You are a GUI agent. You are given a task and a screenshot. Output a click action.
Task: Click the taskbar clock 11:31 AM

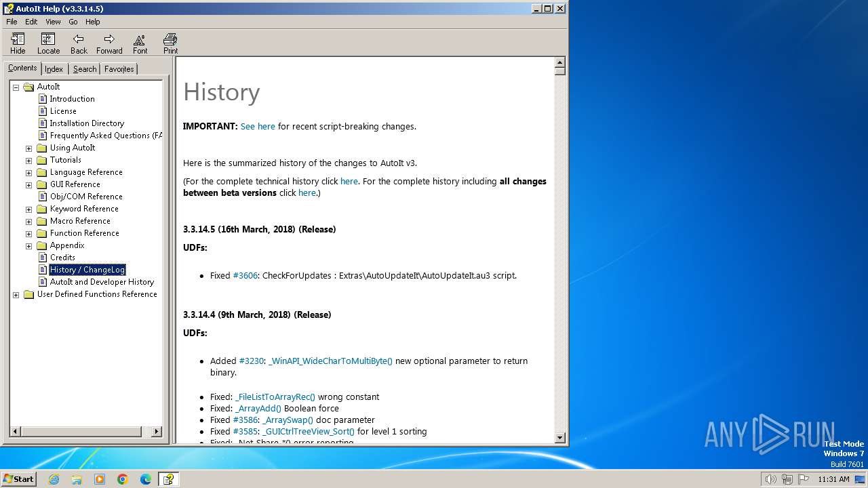[833, 479]
